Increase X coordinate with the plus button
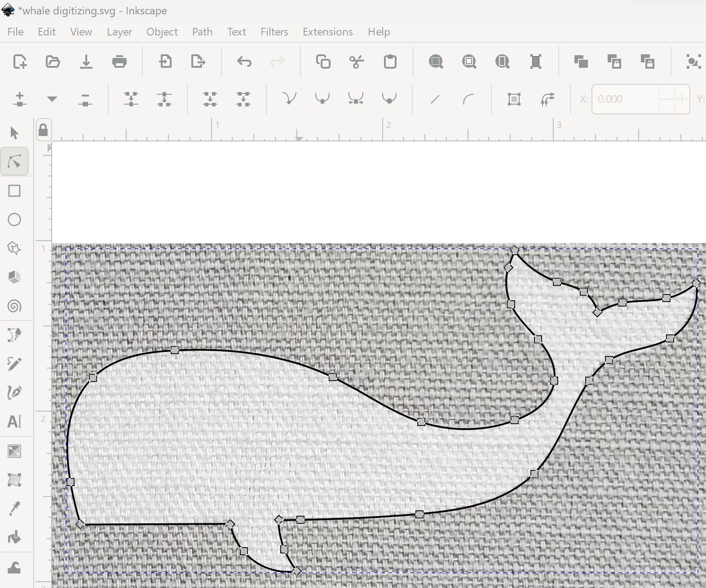The width and height of the screenshot is (706, 588). pos(682,99)
